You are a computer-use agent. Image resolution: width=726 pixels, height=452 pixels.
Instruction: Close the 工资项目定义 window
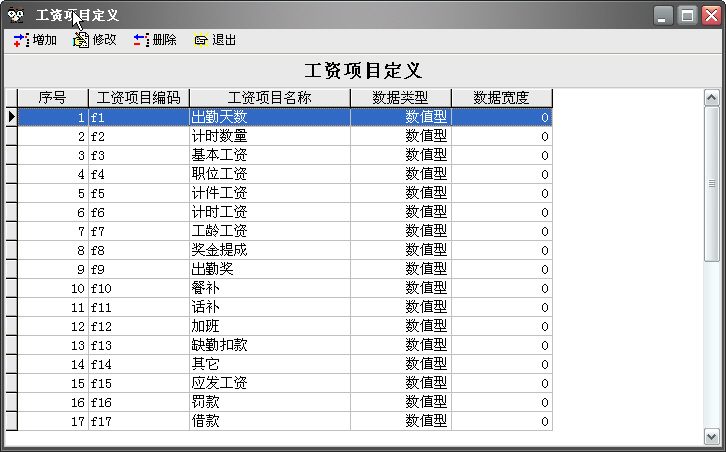(x=711, y=16)
